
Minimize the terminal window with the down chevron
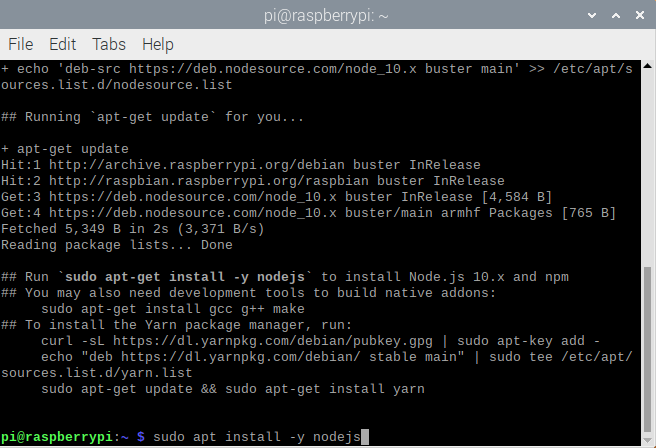(592, 15)
